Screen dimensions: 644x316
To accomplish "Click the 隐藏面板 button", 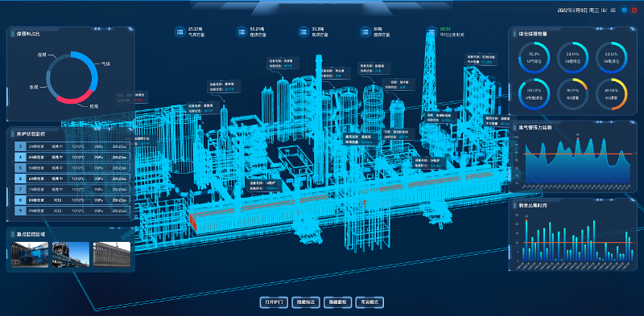I will click(338, 302).
